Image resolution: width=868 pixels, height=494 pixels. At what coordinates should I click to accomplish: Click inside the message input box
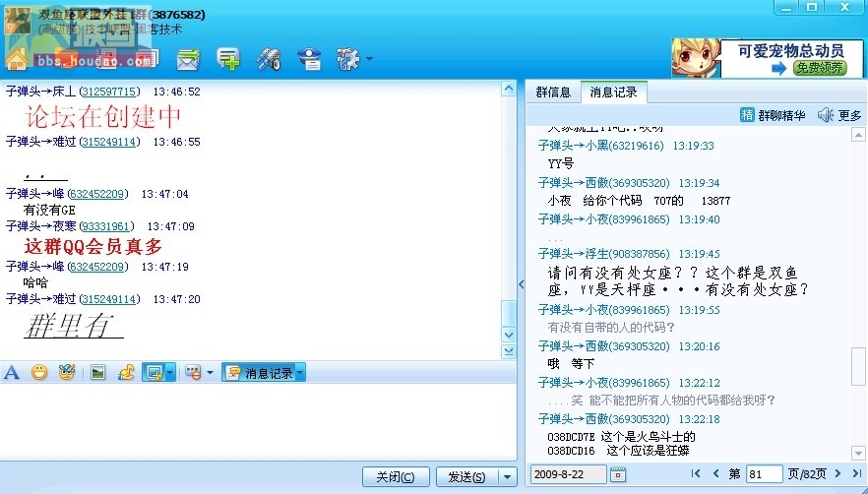[258, 421]
